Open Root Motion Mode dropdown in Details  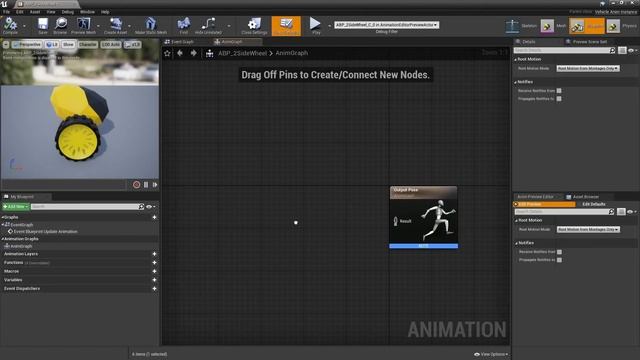tap(588, 69)
